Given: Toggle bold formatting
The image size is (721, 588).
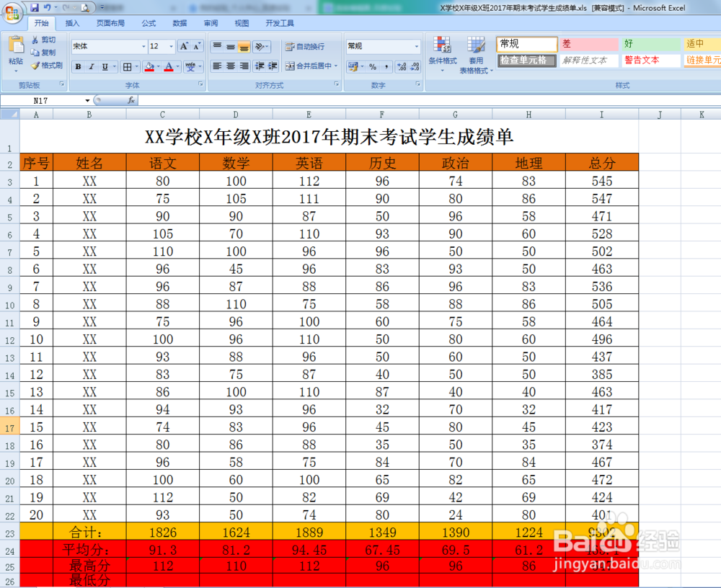Looking at the screenshot, I should pos(78,67).
